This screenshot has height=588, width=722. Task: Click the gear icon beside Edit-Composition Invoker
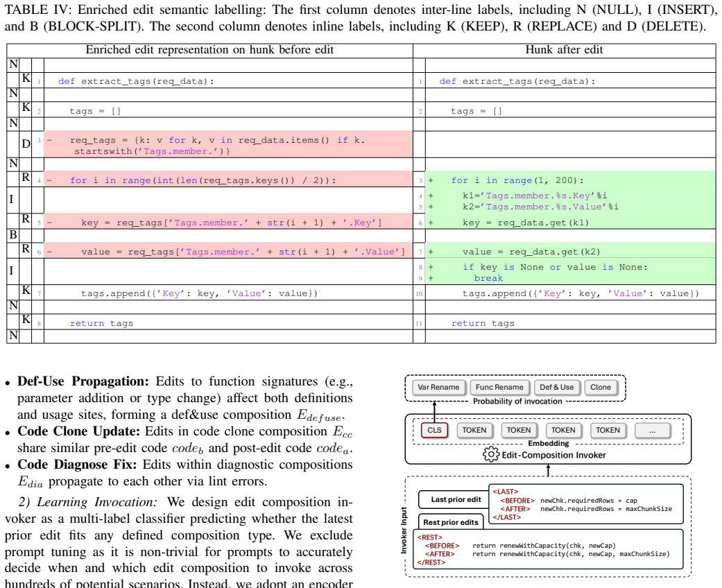click(491, 454)
